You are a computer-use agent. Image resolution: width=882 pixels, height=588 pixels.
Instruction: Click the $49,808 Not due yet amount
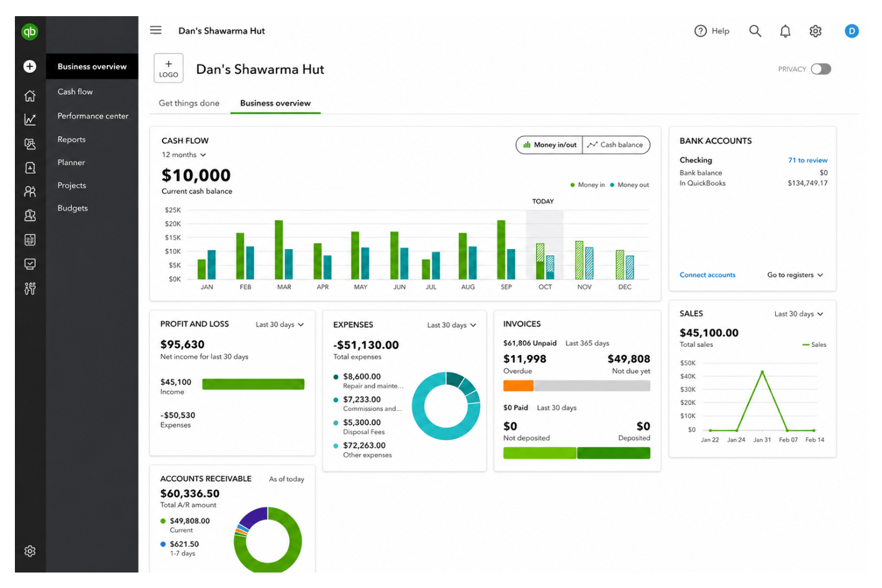tap(629, 359)
